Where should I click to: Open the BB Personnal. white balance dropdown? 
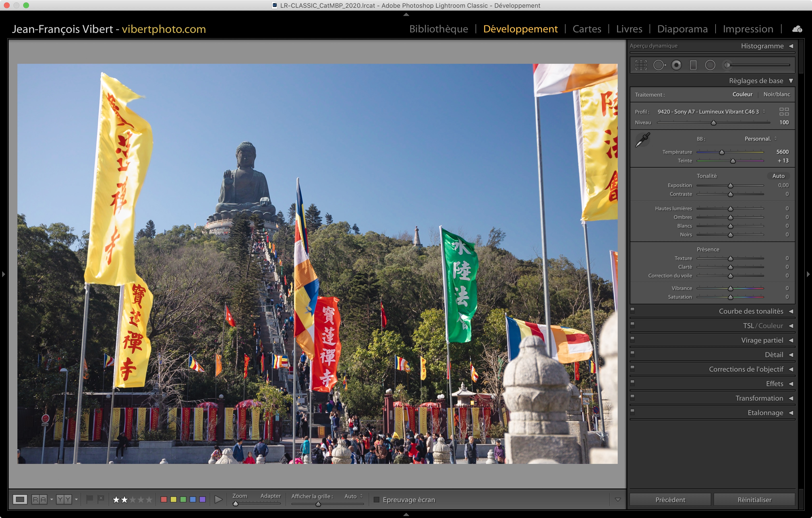(761, 139)
